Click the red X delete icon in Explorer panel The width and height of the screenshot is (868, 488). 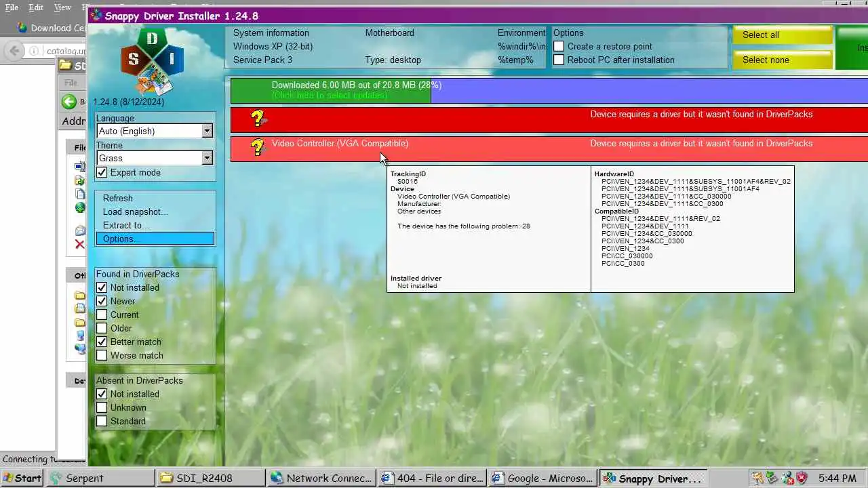click(x=80, y=244)
